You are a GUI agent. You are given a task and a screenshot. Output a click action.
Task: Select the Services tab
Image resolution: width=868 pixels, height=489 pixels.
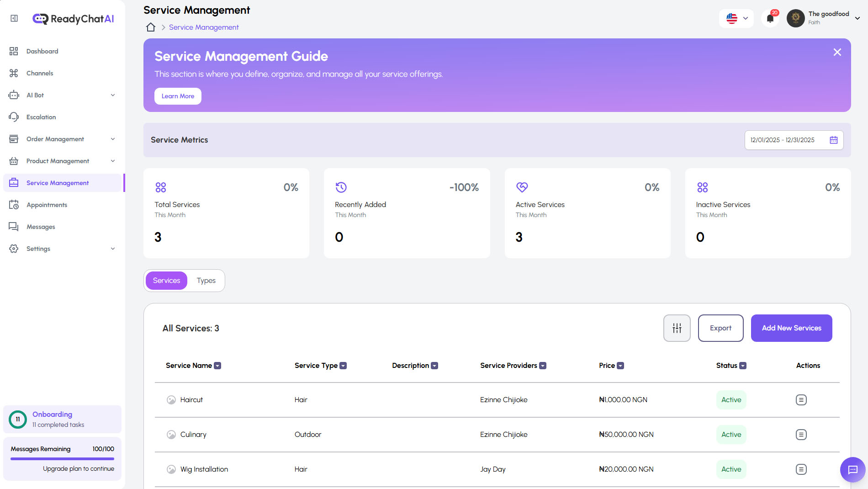[x=166, y=281]
